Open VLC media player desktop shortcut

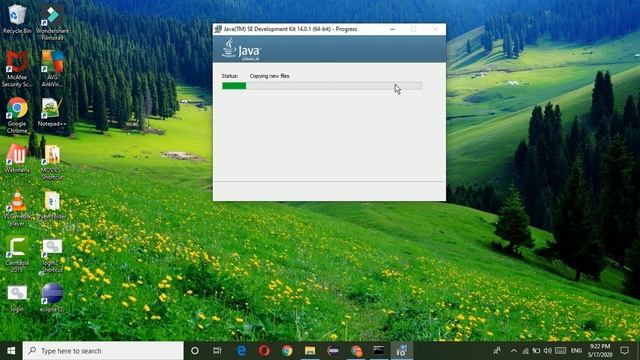point(17,209)
